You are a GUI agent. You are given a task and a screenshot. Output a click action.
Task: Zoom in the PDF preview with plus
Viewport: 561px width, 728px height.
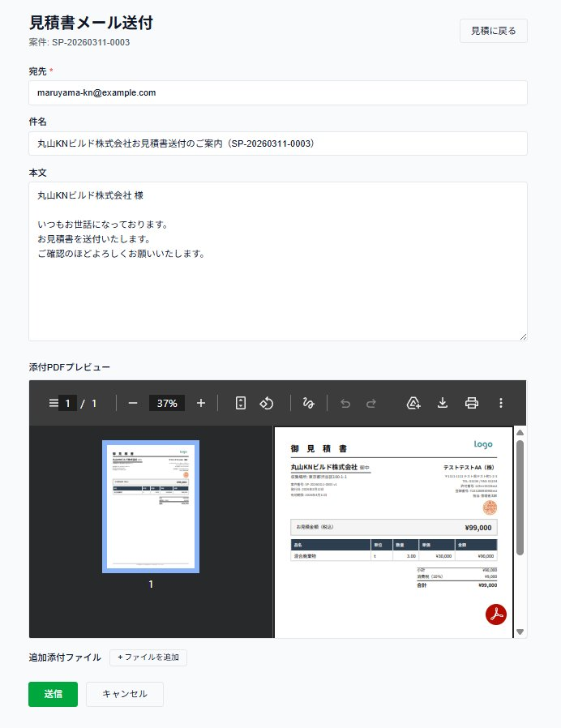(200, 403)
